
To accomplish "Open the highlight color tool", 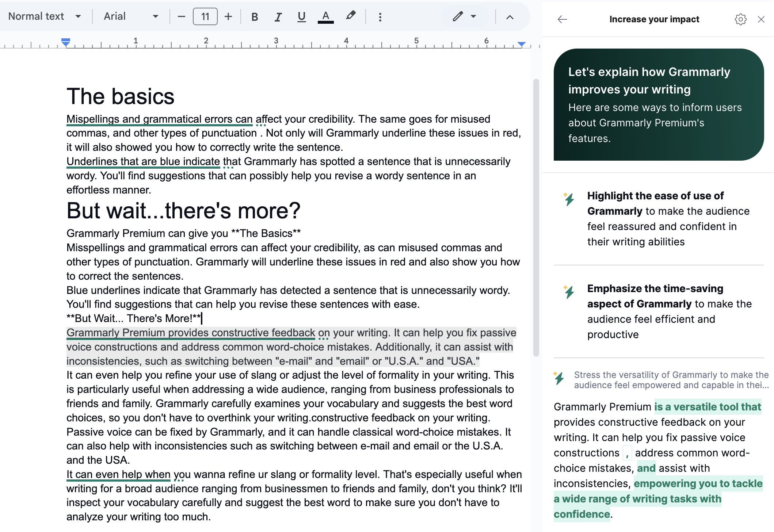I will (350, 16).
